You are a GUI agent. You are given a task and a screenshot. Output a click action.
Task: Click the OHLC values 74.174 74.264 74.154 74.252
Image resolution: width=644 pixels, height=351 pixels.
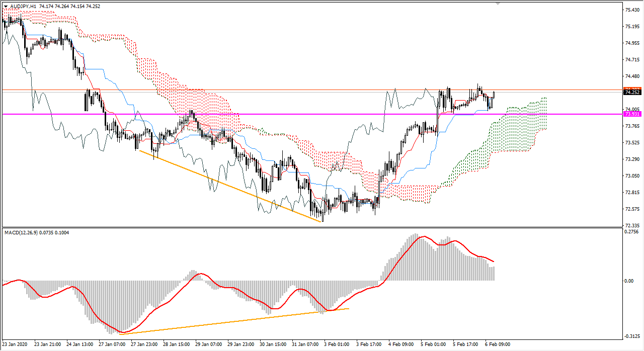pos(68,6)
